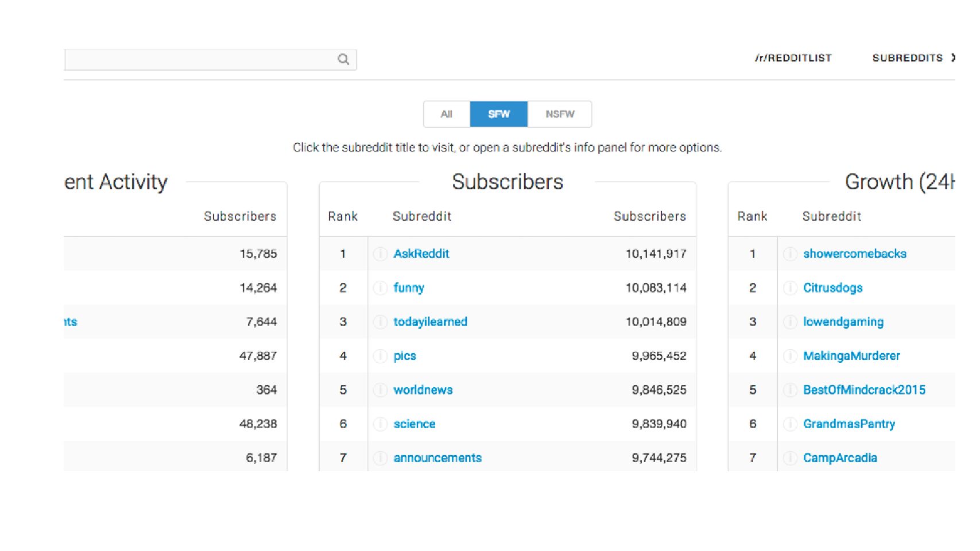Image resolution: width=980 pixels, height=551 pixels.
Task: Click pics subscriber count 9,965,452
Action: [659, 356]
